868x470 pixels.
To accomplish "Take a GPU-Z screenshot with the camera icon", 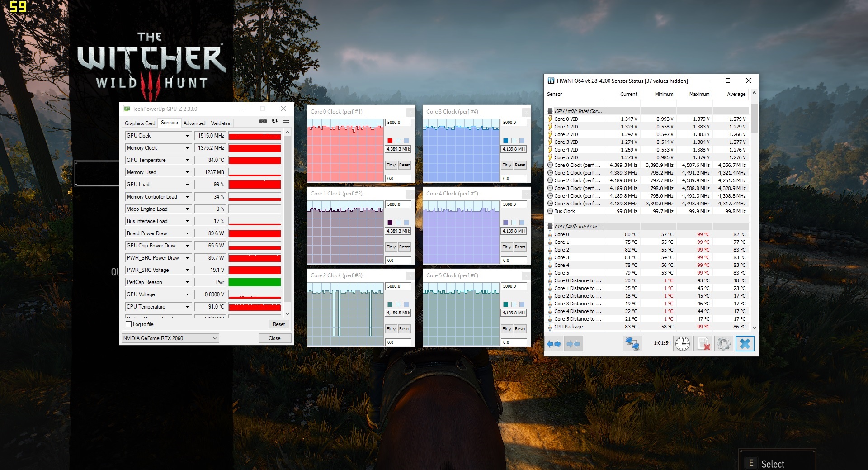I will coord(263,121).
